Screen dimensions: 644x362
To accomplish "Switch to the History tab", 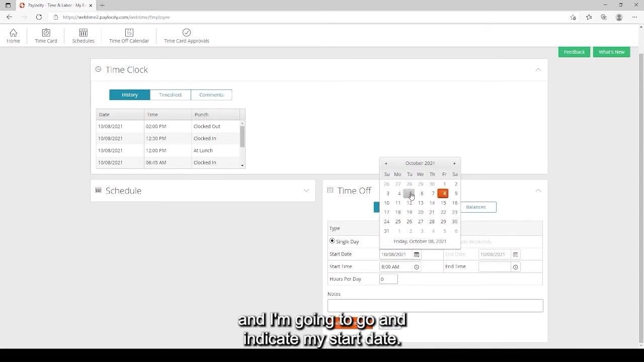I will point(130,95).
